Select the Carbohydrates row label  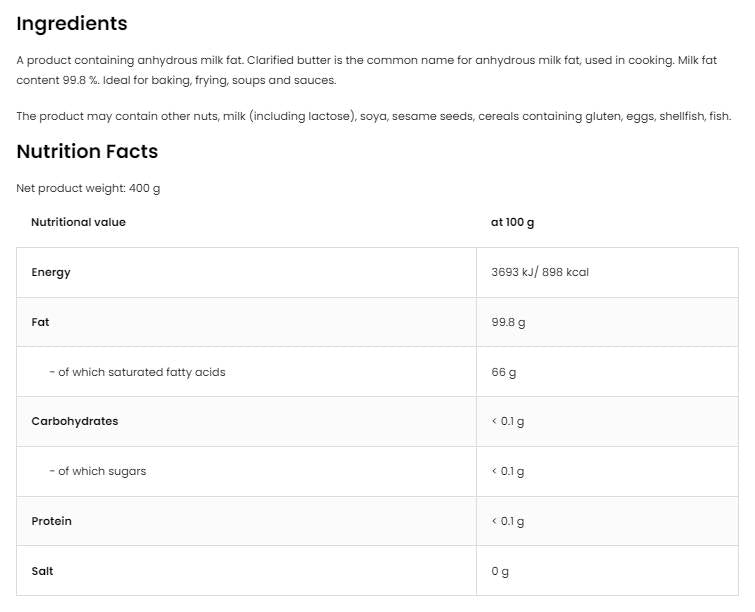[x=75, y=421]
